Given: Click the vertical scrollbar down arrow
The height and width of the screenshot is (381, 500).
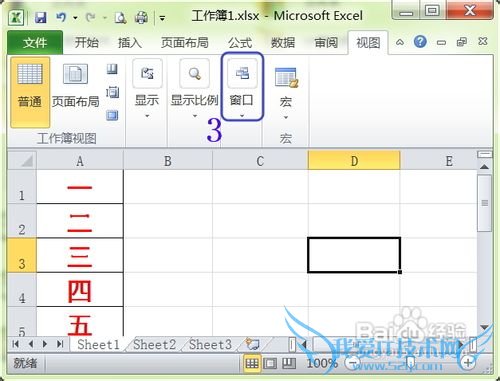Looking at the screenshot, I should [x=484, y=327].
